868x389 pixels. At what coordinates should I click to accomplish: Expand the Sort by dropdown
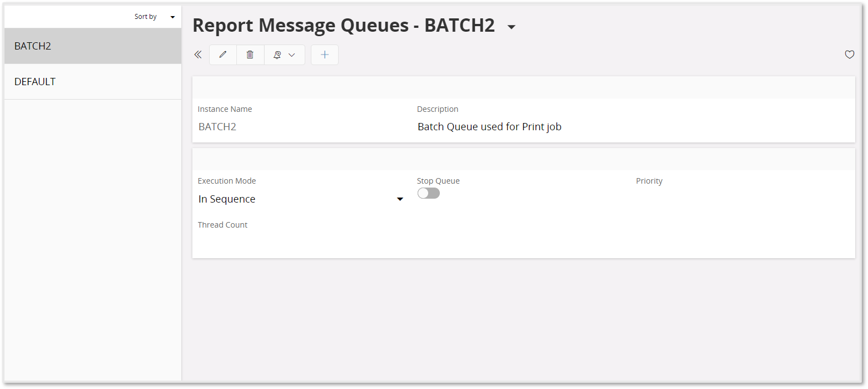(172, 16)
